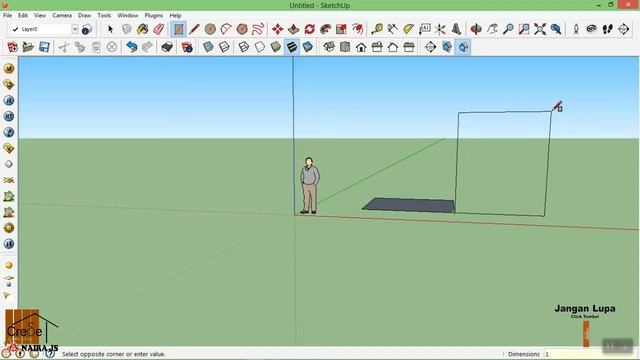Open the Edit menu

pos(23,15)
